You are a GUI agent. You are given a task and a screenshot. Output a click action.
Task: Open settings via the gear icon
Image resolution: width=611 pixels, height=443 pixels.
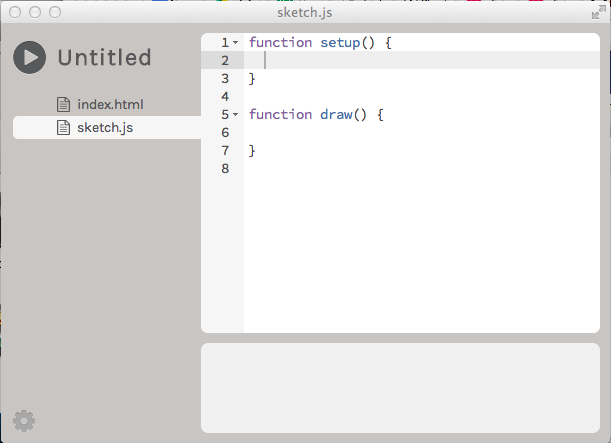[x=24, y=421]
